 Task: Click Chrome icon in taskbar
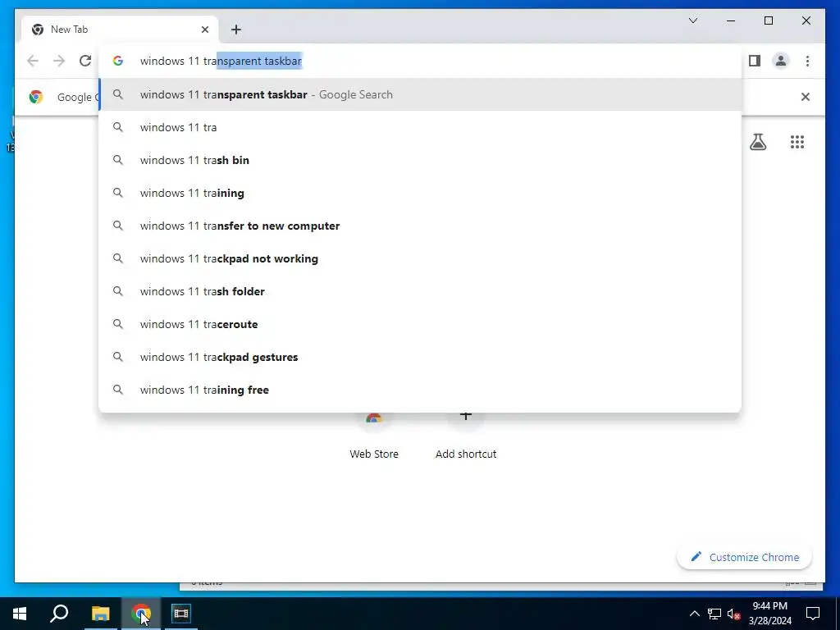tap(141, 614)
